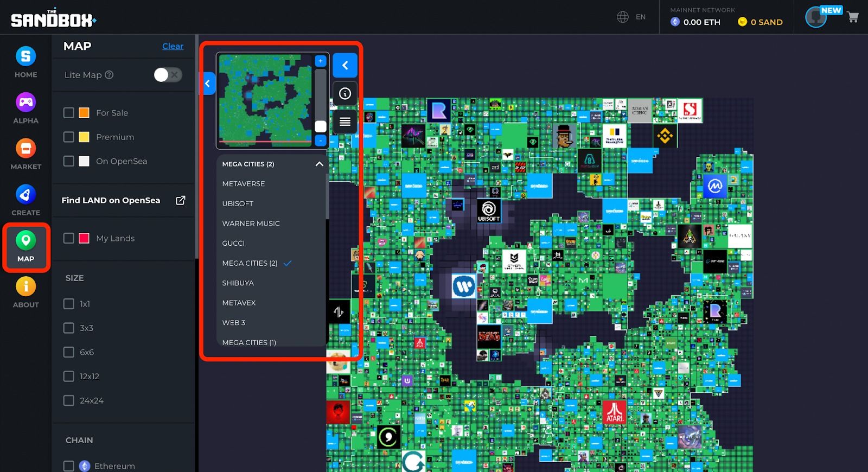The width and height of the screenshot is (868, 472).
Task: Zoom in with minimap plus button
Action: coord(321,61)
